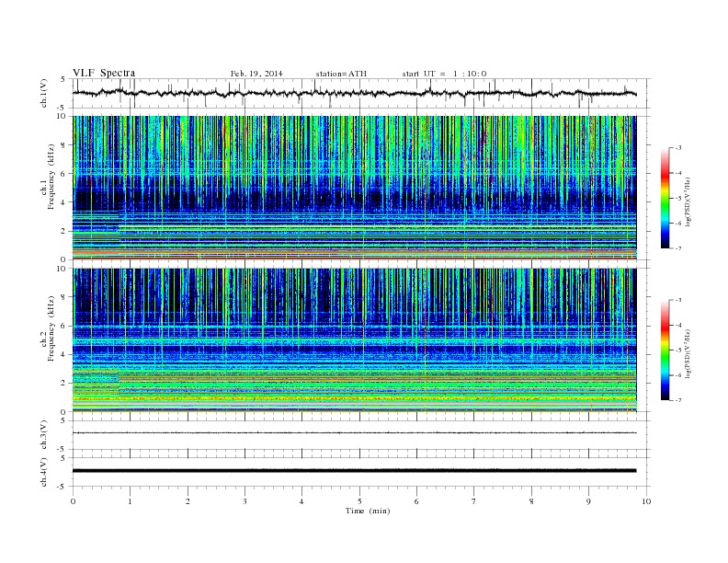Click the "ch.1 Frequency (kHz)" axis label

tap(48, 177)
